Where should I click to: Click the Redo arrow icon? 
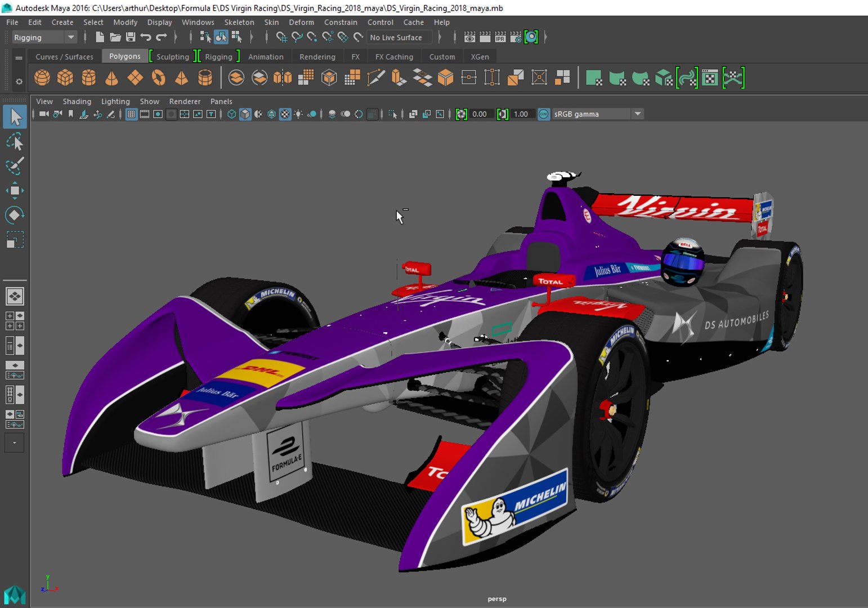pos(162,37)
